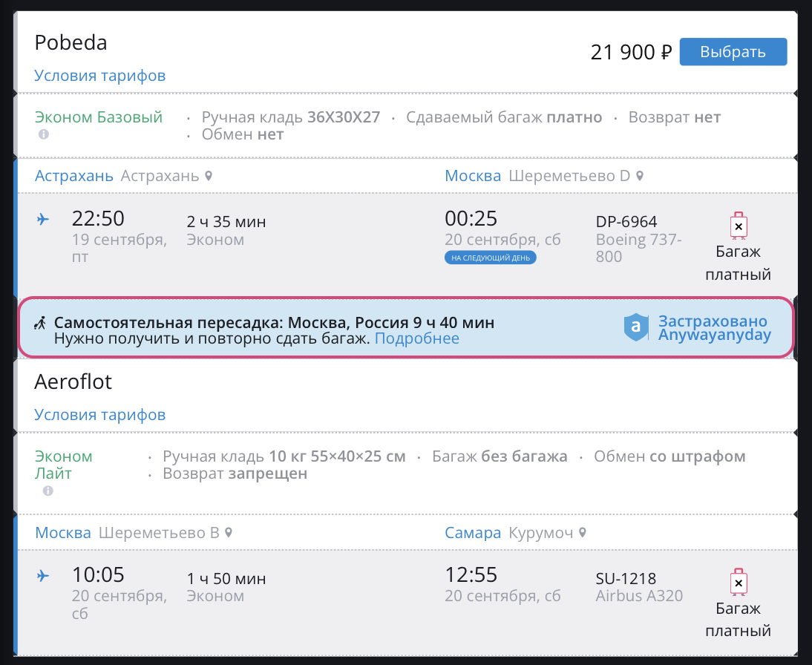Click the Эконом Базовый fare name
This screenshot has height=665, width=812.
click(99, 117)
